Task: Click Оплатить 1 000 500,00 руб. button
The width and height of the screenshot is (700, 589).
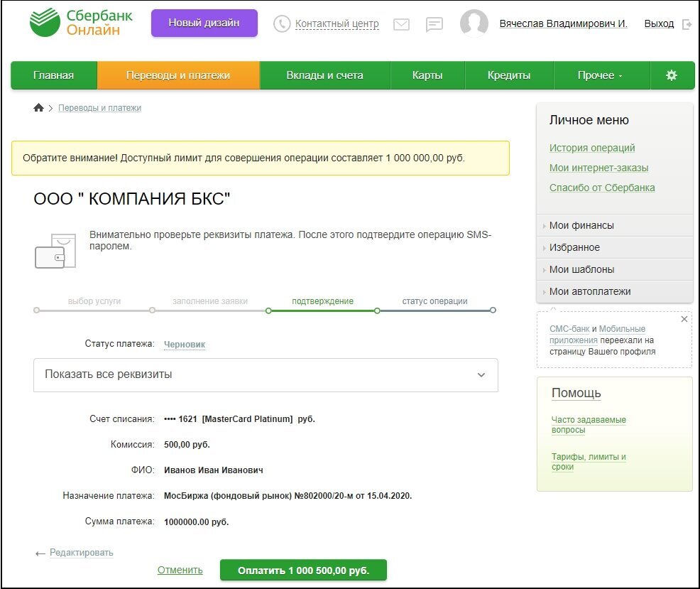Action: [x=303, y=571]
